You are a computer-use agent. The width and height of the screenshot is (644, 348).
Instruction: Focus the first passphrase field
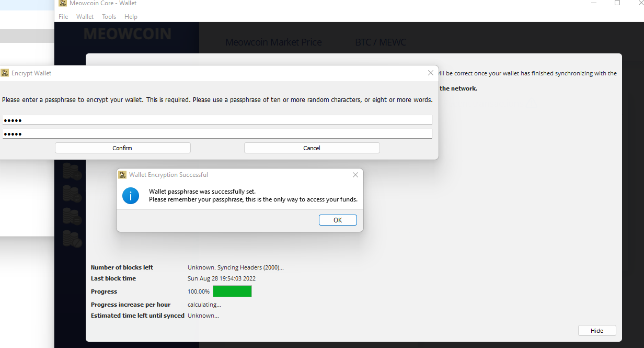(x=217, y=120)
